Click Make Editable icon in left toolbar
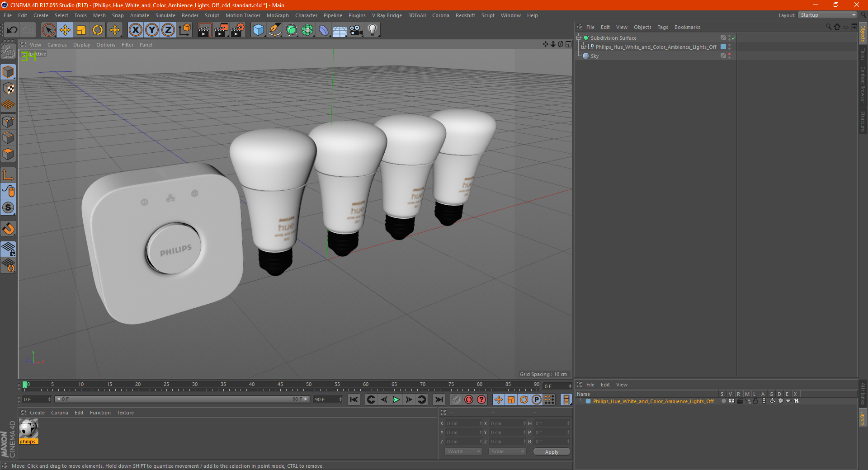This screenshot has width=868, height=470. (8, 52)
